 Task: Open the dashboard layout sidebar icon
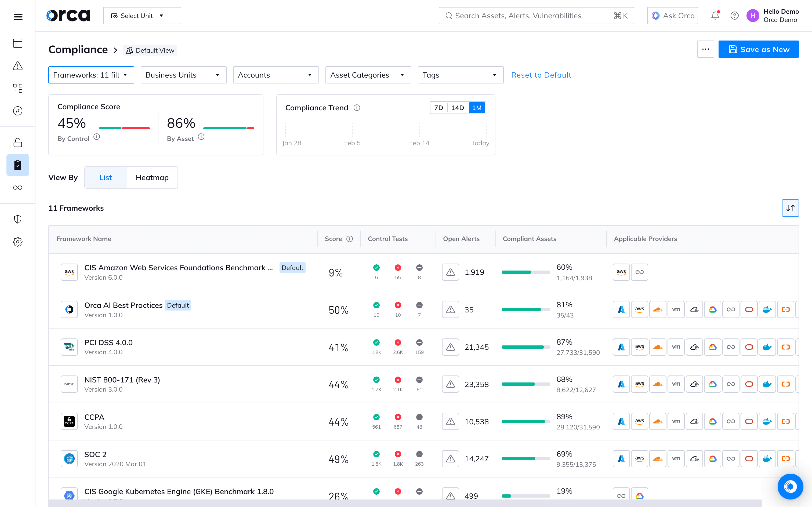tap(18, 43)
